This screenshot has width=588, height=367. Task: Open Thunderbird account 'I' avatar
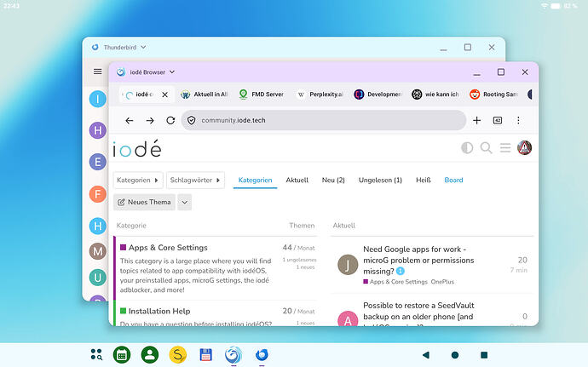point(97,99)
